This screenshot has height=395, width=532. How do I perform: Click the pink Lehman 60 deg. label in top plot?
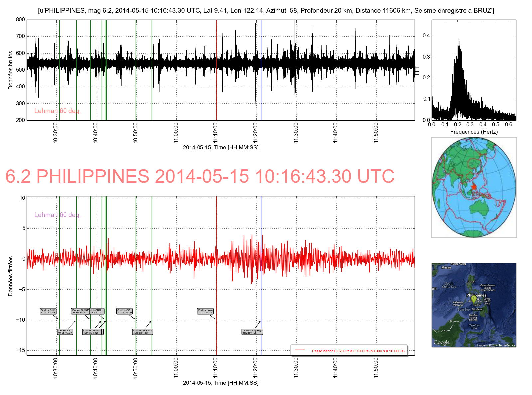[58, 111]
